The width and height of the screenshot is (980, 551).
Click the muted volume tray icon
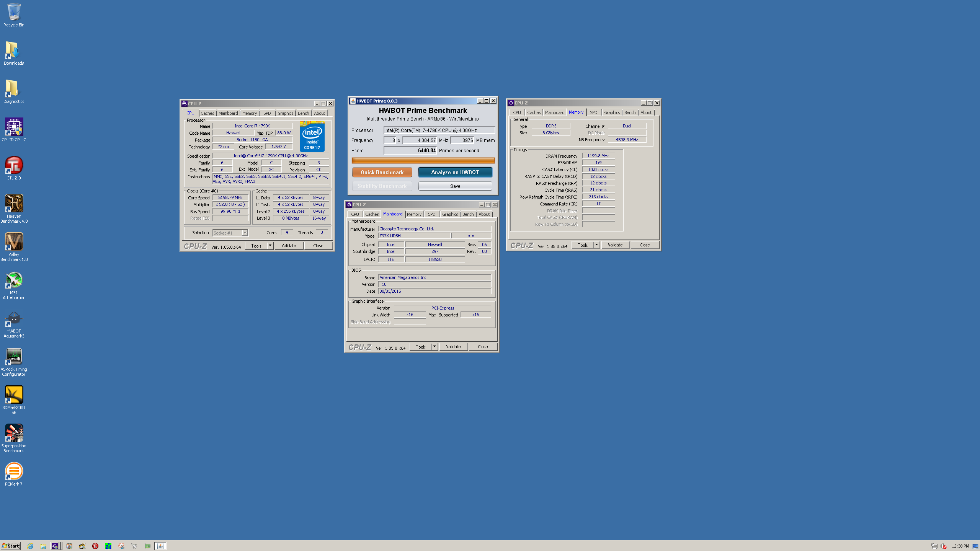click(944, 546)
